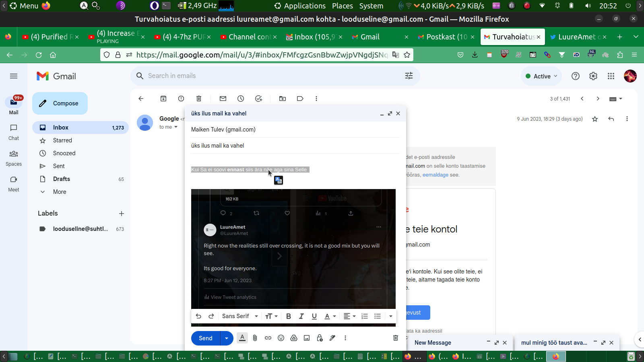This screenshot has width=644, height=362.
Task: Open the Spaces section
Action: tap(14, 158)
